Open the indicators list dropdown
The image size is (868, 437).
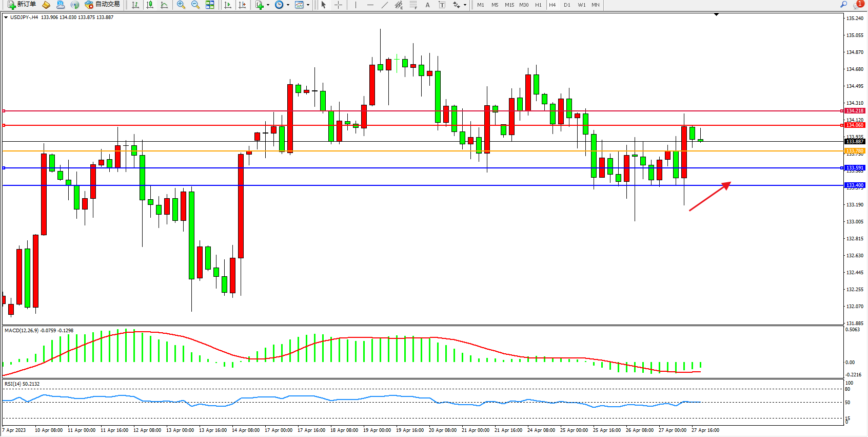click(268, 5)
